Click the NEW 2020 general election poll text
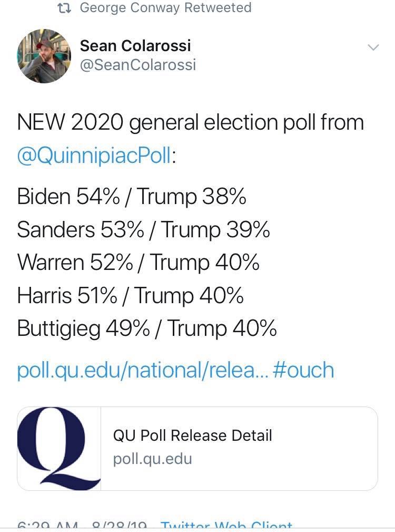The image size is (395, 532). (x=190, y=123)
